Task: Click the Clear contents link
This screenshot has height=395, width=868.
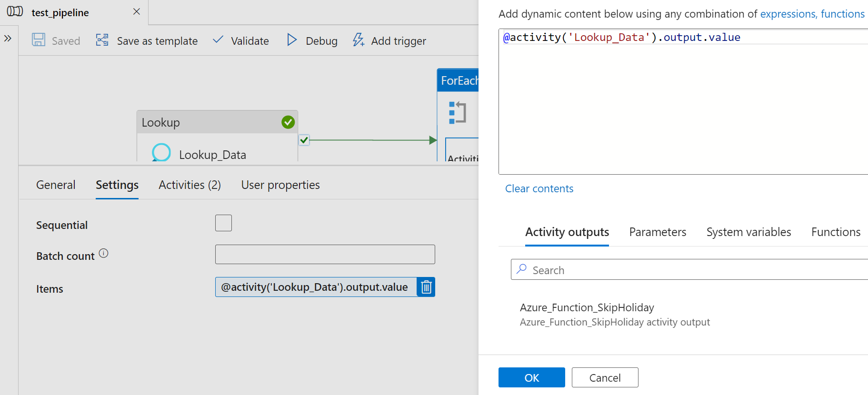Action: 539,188
